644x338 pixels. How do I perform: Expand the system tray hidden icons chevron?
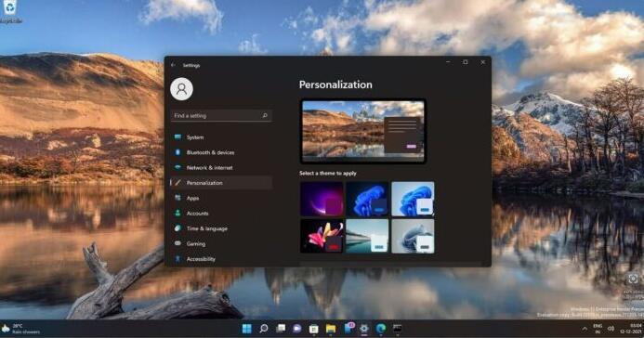(585, 329)
